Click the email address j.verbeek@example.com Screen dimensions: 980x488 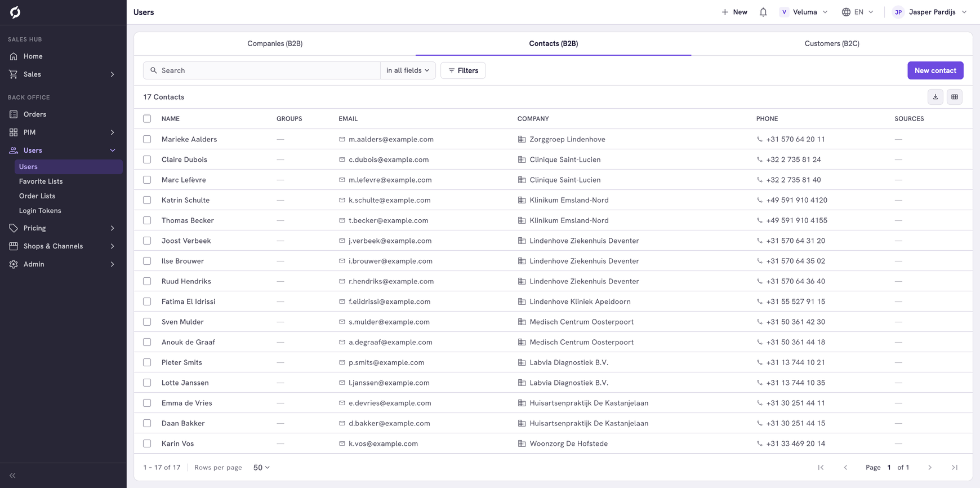(x=390, y=241)
